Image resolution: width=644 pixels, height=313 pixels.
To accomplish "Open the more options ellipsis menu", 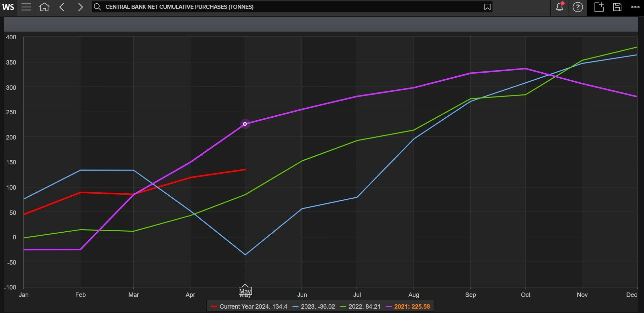I will [x=635, y=7].
